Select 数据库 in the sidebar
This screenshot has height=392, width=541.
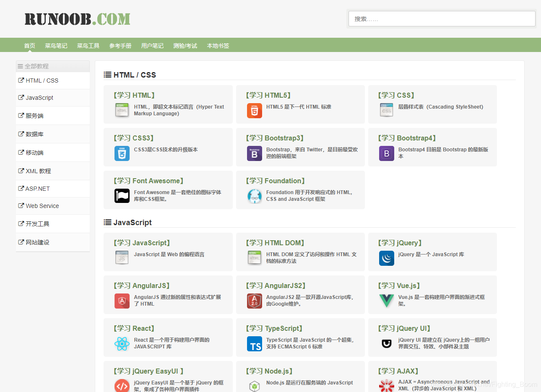53,134
